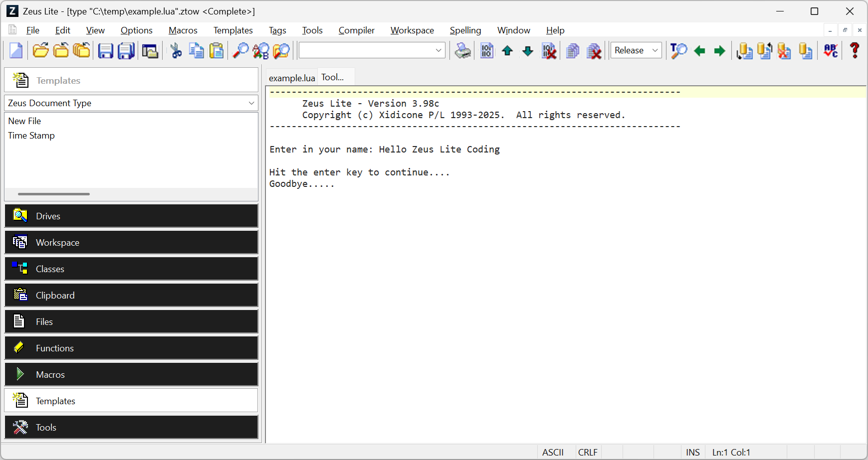Click the window-with-folder icon in the toolbar
The height and width of the screenshot is (460, 868).
(150, 50)
